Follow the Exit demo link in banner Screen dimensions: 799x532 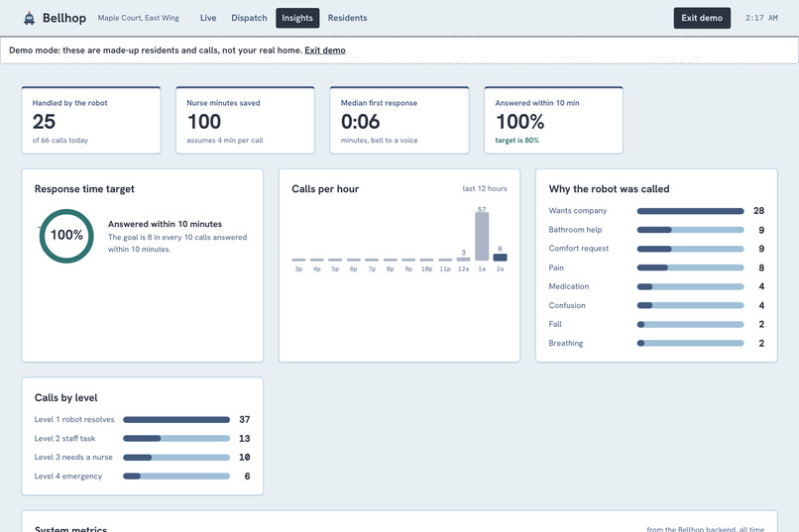[x=325, y=51]
